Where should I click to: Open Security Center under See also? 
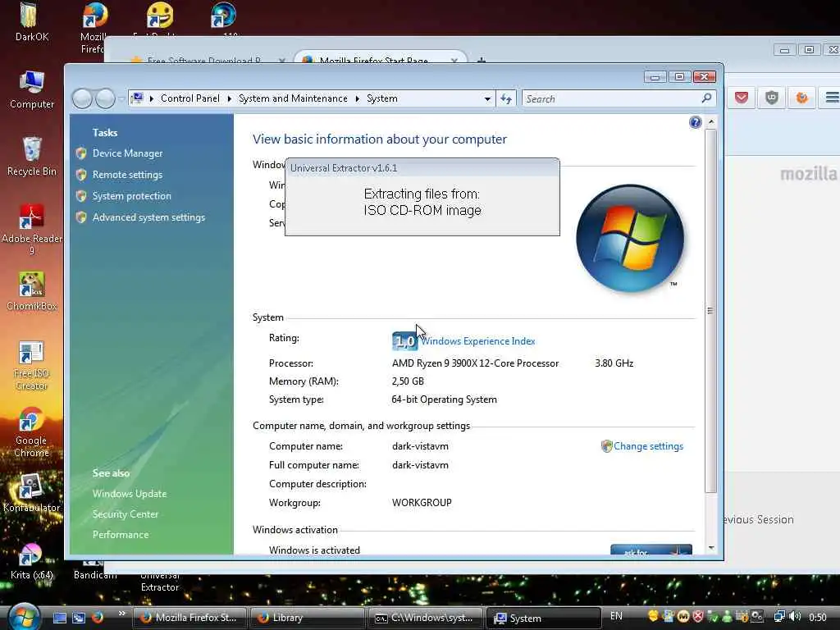[x=126, y=514]
